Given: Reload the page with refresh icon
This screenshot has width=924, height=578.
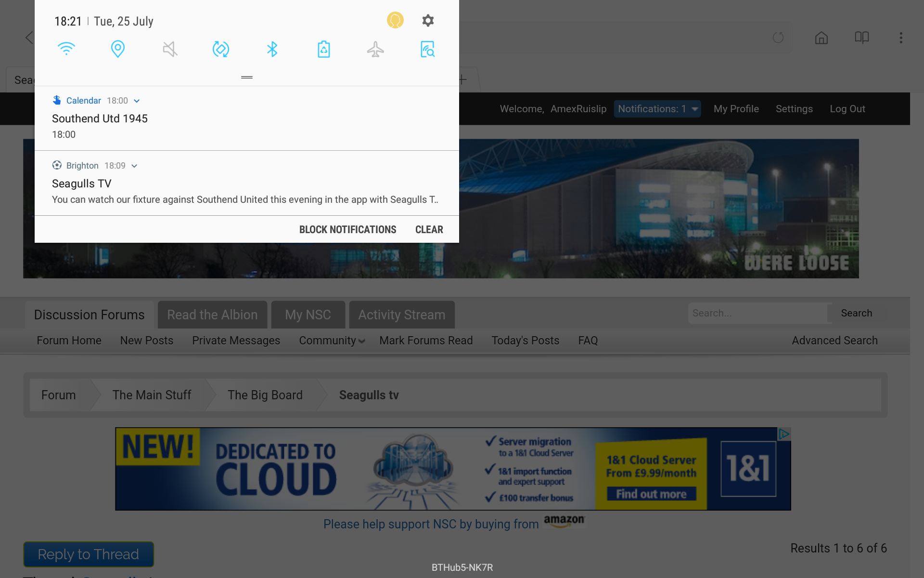Looking at the screenshot, I should (778, 38).
